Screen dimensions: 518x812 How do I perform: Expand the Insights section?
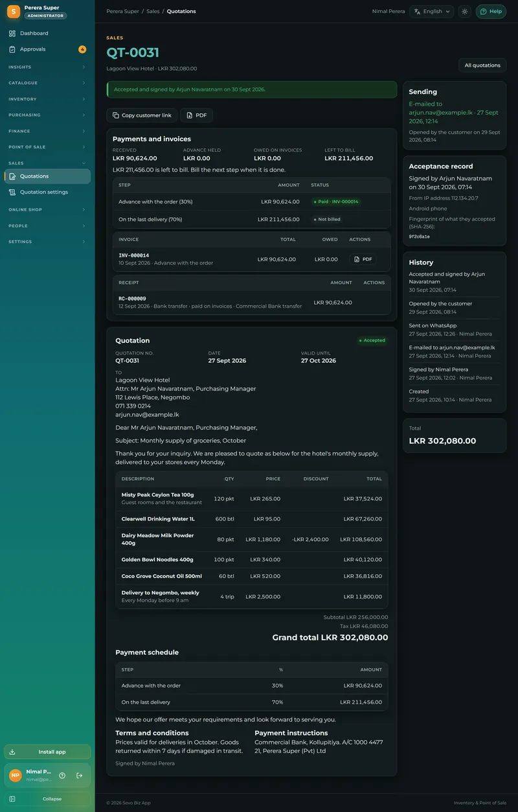(47, 67)
